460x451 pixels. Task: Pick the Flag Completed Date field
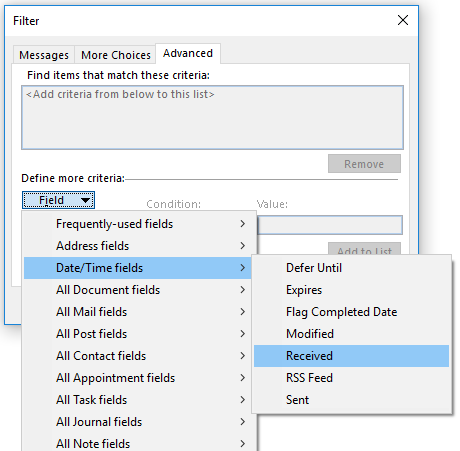click(351, 312)
